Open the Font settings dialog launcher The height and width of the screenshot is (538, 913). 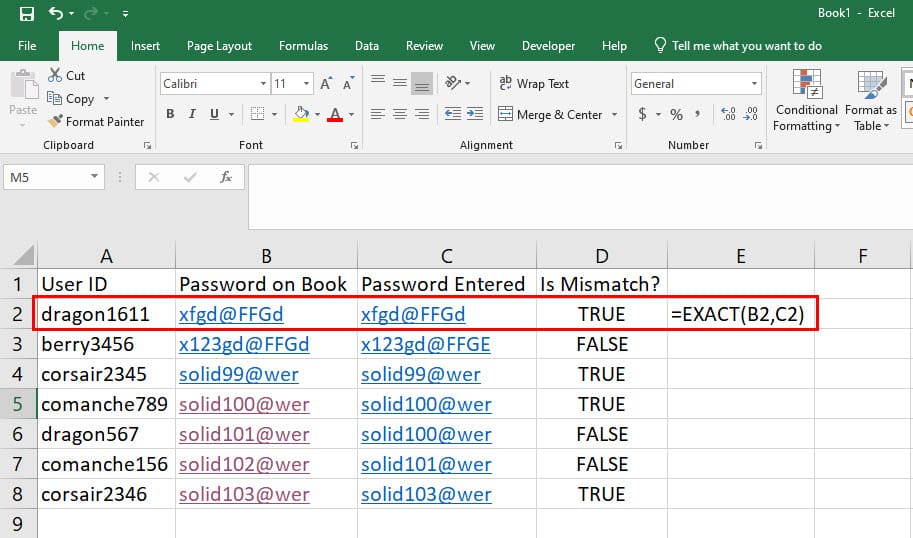coord(354,146)
